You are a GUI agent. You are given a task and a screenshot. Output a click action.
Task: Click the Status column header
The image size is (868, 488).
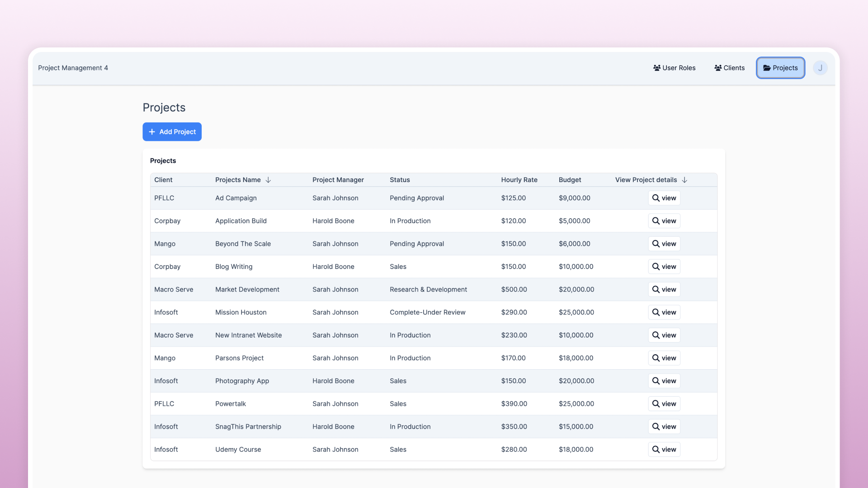pyautogui.click(x=400, y=180)
